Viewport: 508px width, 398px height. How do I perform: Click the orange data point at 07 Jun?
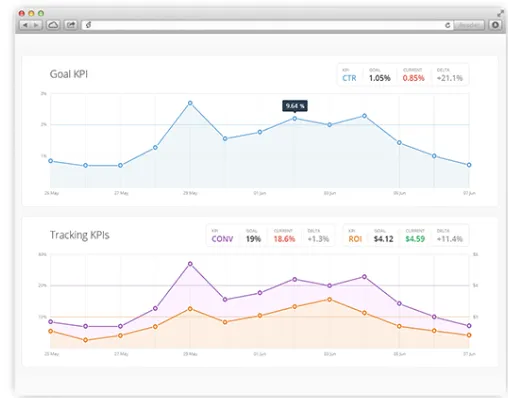click(x=469, y=335)
